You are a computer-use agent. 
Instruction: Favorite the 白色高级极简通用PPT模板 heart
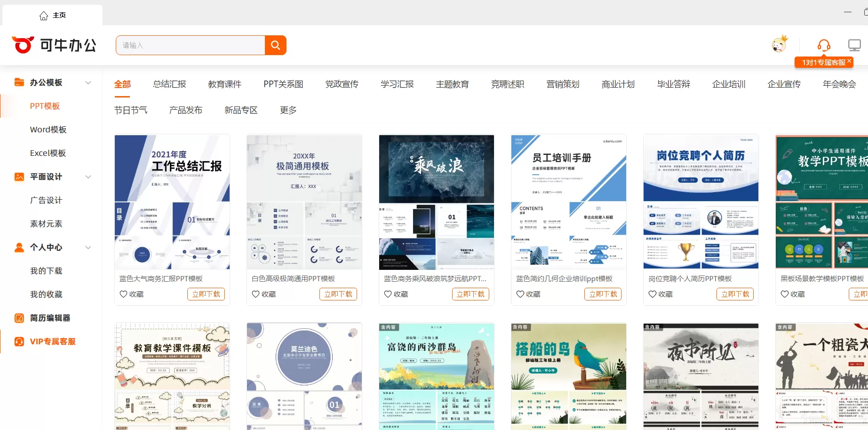pyautogui.click(x=256, y=294)
